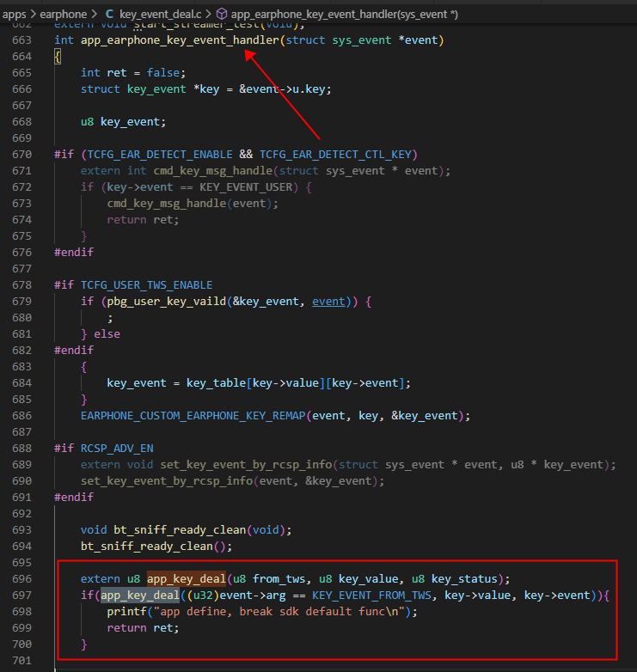This screenshot has height=672, width=637.
Task: Click KEY_EVENT_FROM_TWS on line 697
Action: (x=371, y=596)
